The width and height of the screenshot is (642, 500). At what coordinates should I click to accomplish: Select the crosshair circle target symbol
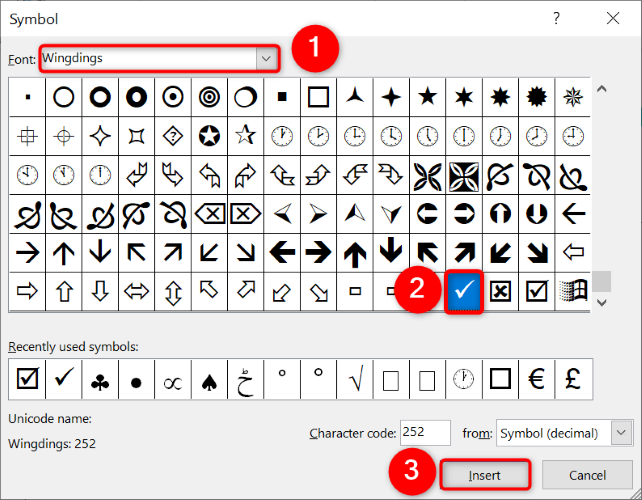pyautogui.click(x=64, y=136)
